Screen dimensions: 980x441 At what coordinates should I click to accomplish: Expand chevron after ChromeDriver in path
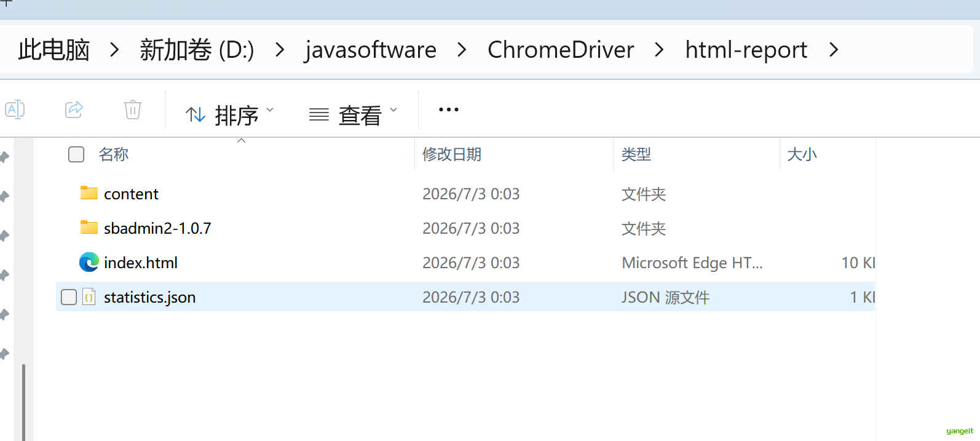pyautogui.click(x=659, y=50)
